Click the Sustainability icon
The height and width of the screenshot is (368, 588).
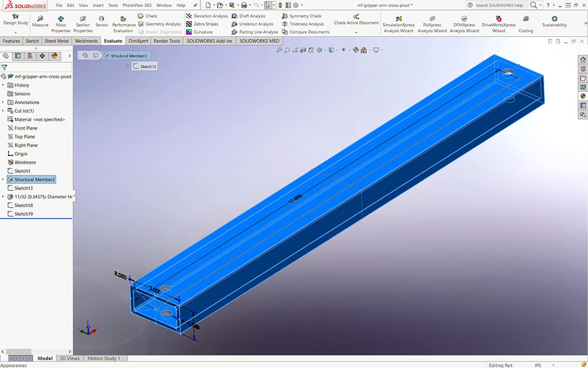554,21
